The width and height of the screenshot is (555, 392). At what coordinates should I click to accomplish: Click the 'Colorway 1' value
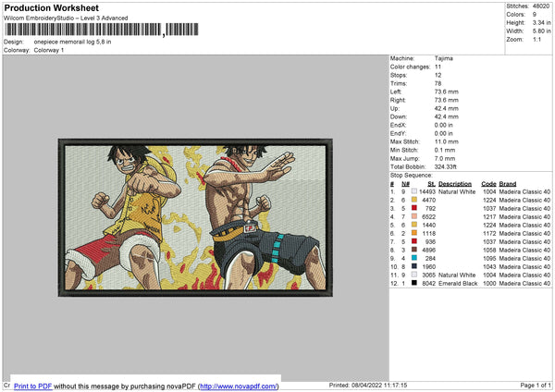49,50
